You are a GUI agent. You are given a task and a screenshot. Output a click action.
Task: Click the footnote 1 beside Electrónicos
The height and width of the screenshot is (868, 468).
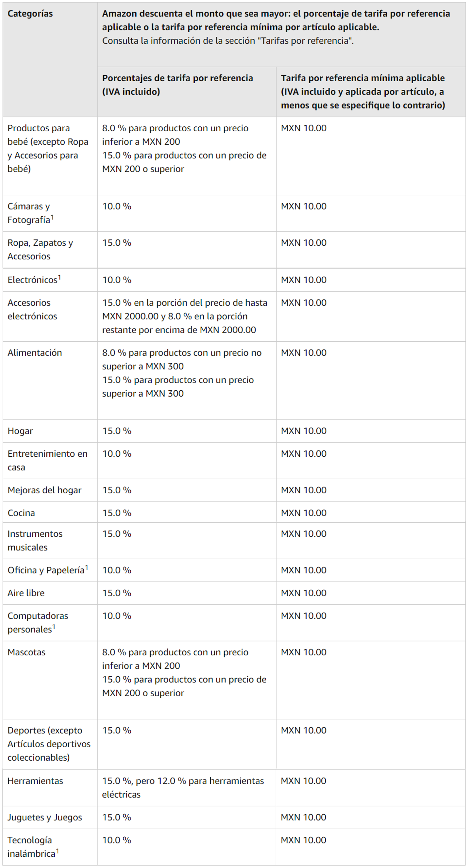pyautogui.click(x=59, y=277)
